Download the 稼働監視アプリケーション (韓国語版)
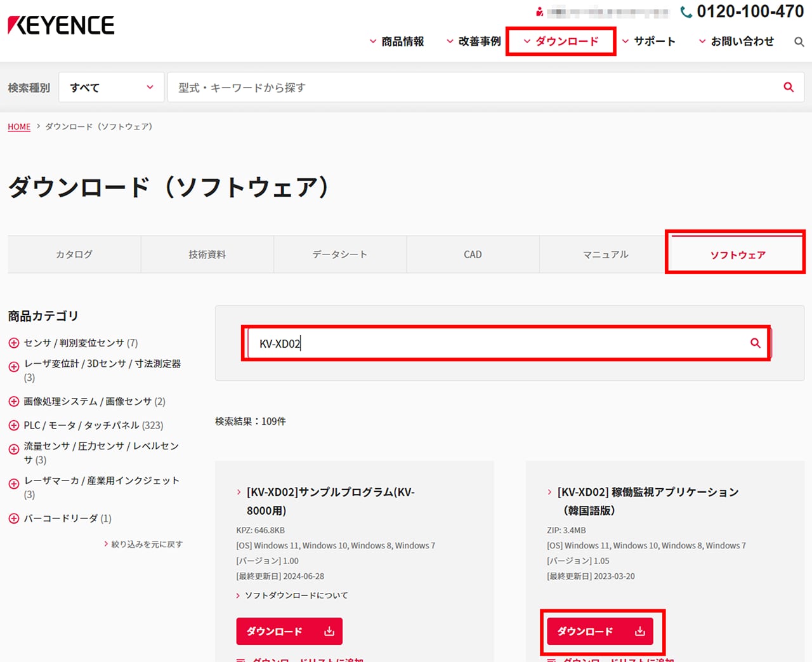This screenshot has width=812, height=662. coord(600,632)
